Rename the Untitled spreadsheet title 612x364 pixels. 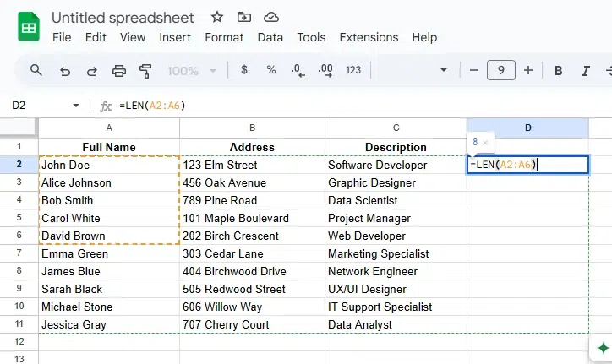[123, 18]
